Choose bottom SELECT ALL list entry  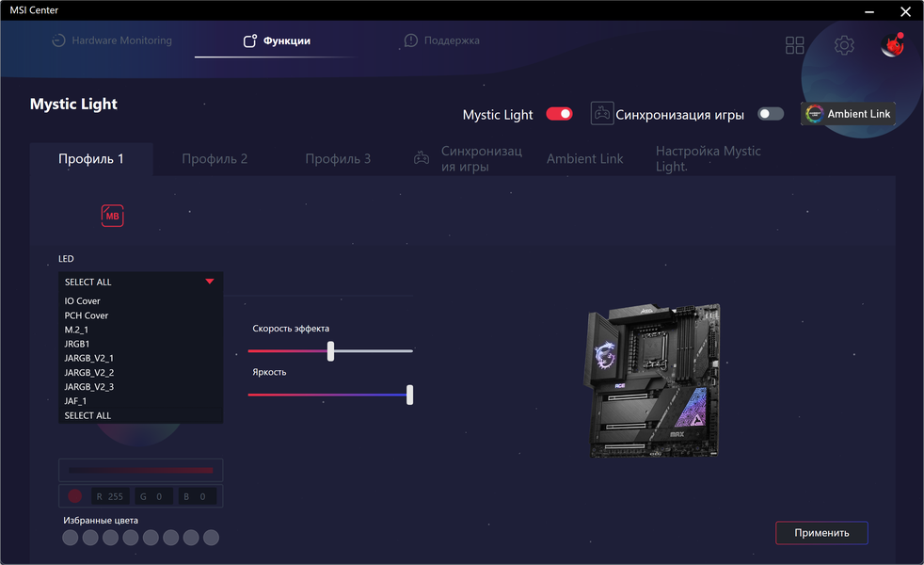pyautogui.click(x=140, y=415)
